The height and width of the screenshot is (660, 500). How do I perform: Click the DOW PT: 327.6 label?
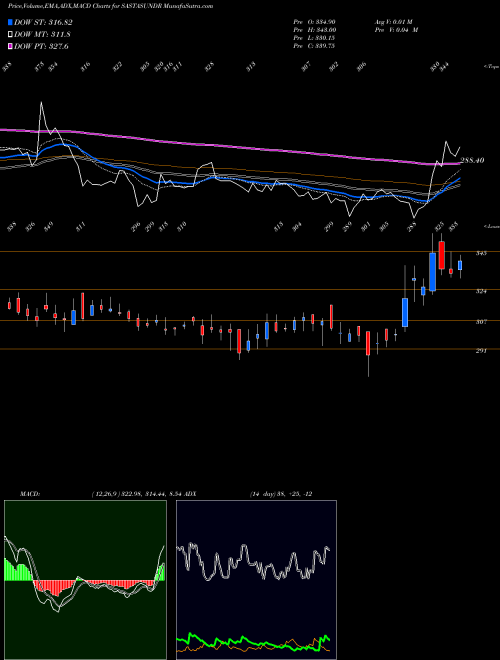[41, 47]
